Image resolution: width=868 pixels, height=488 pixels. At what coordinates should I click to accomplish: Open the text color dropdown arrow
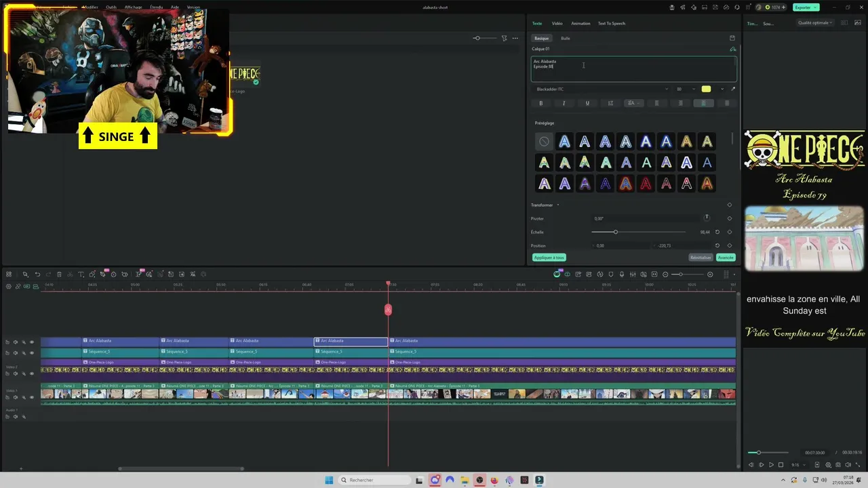(x=722, y=89)
